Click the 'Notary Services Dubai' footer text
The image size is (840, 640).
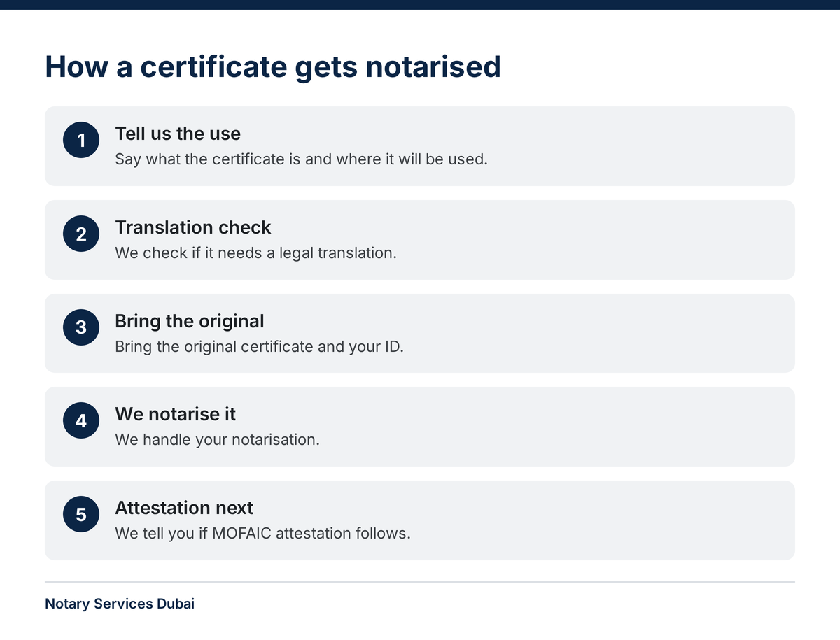point(120,604)
